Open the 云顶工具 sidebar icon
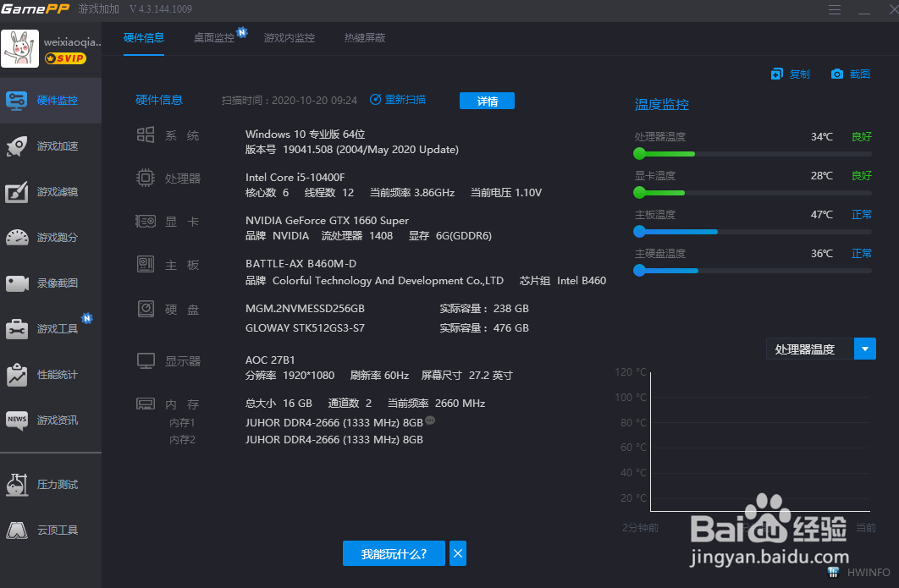The image size is (899, 588). click(x=17, y=530)
